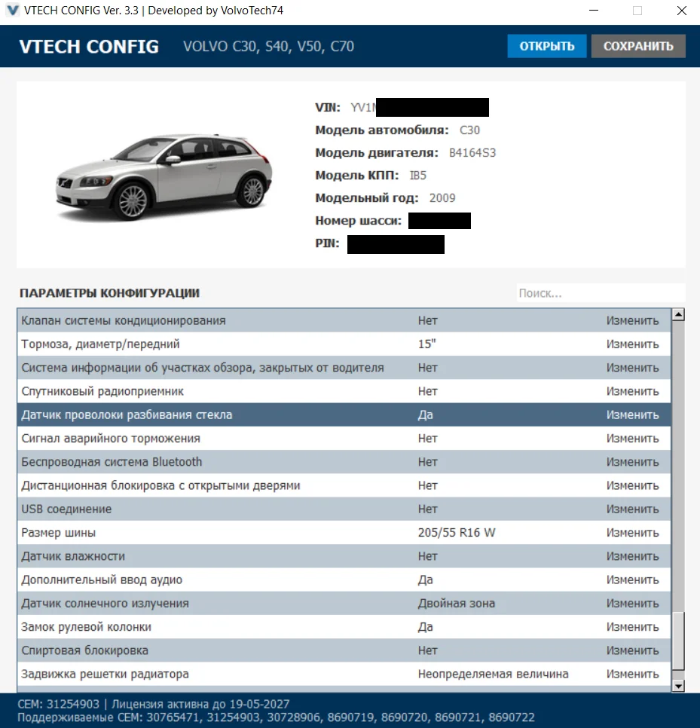Select the Сигнал аварийного торможения row name

click(111, 439)
